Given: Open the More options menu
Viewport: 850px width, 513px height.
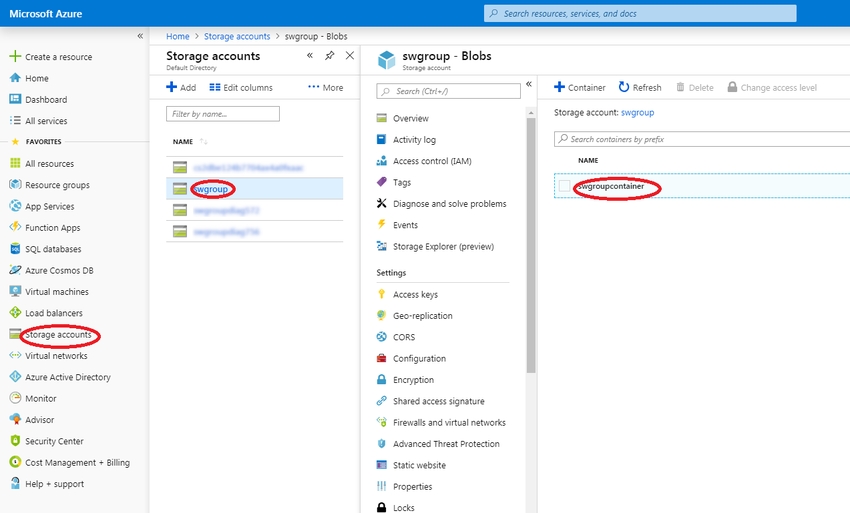Looking at the screenshot, I should (x=325, y=87).
